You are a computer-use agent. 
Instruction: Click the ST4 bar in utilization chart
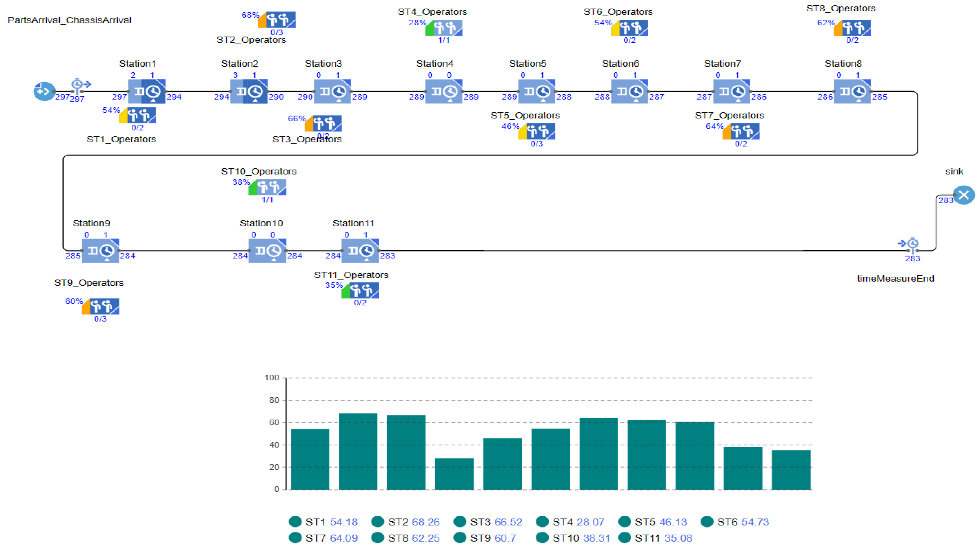tap(454, 473)
